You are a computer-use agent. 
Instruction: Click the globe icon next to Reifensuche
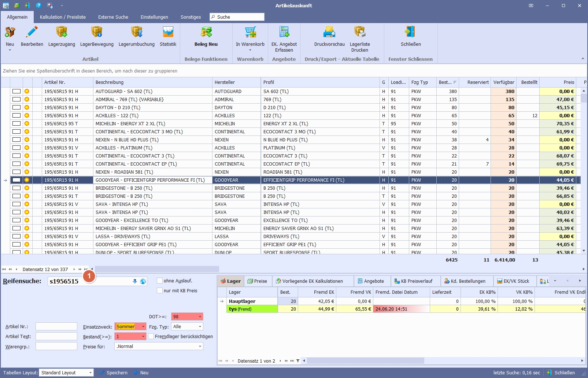pyautogui.click(x=143, y=281)
